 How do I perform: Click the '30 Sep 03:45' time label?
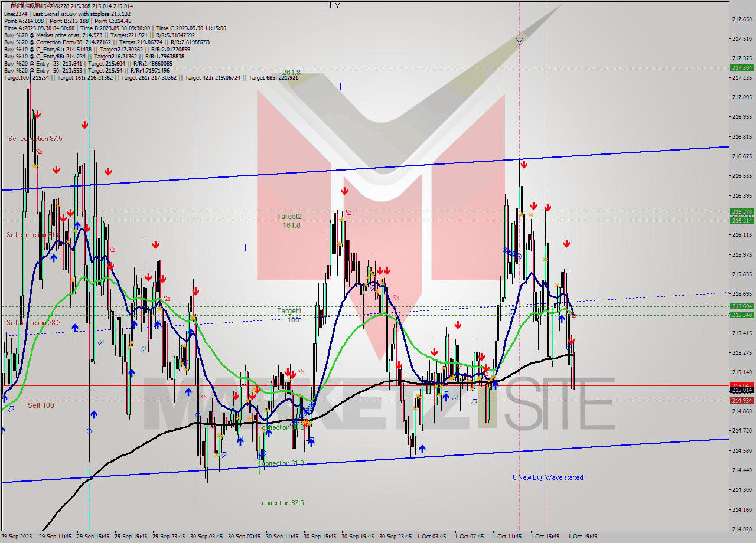206,537
